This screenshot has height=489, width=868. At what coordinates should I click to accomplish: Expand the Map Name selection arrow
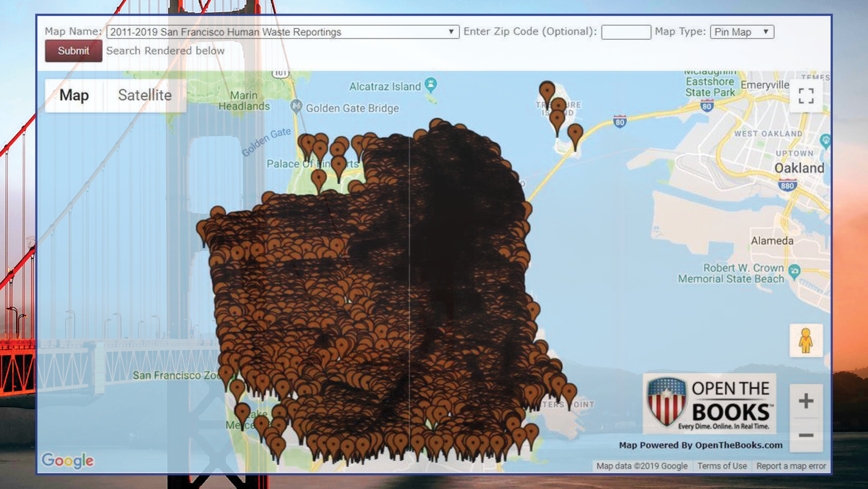pyautogui.click(x=452, y=32)
